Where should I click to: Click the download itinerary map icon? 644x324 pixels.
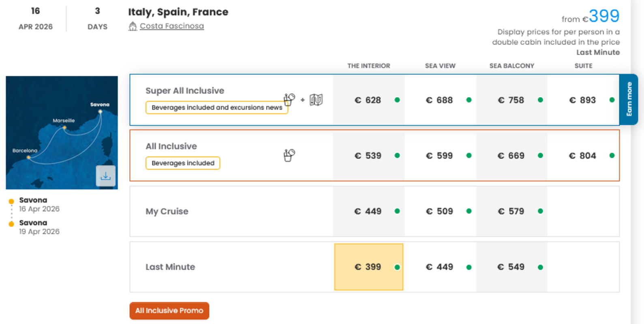click(105, 176)
